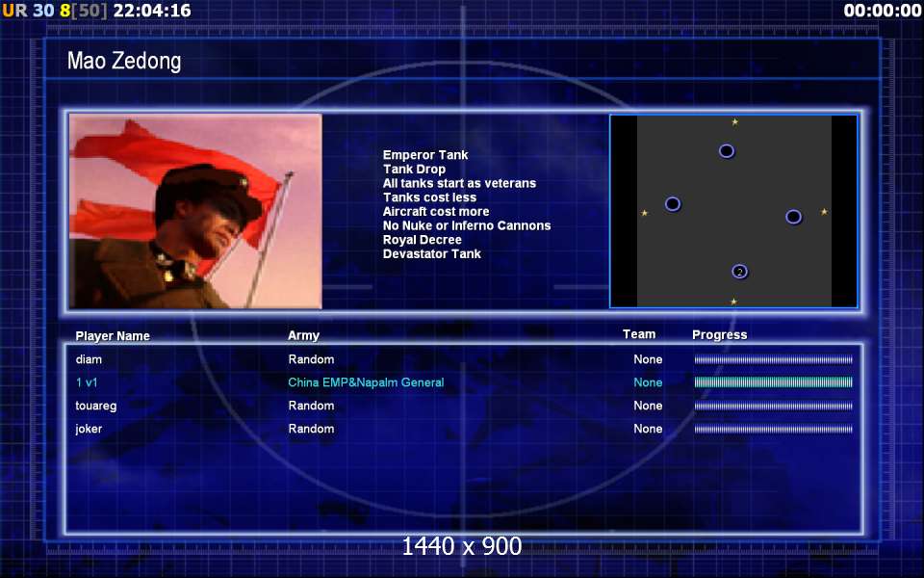
Task: Click the right star marker on map
Action: 824,212
